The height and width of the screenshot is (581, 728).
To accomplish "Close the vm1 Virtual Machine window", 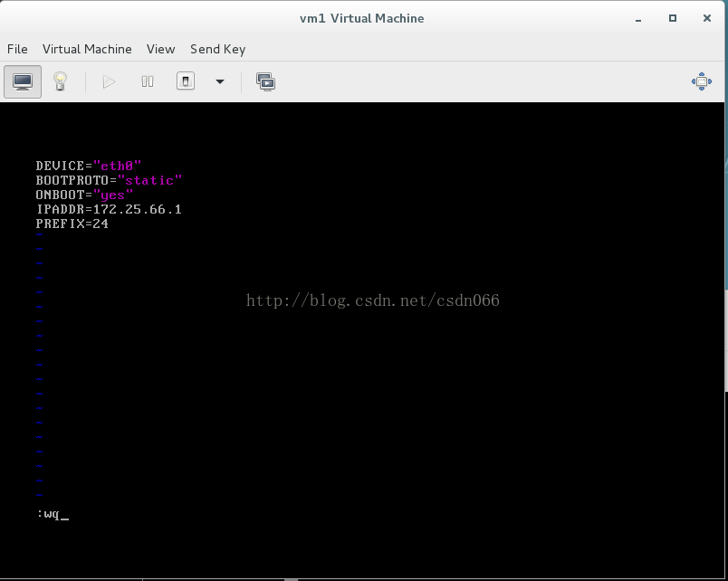I will coord(706,18).
